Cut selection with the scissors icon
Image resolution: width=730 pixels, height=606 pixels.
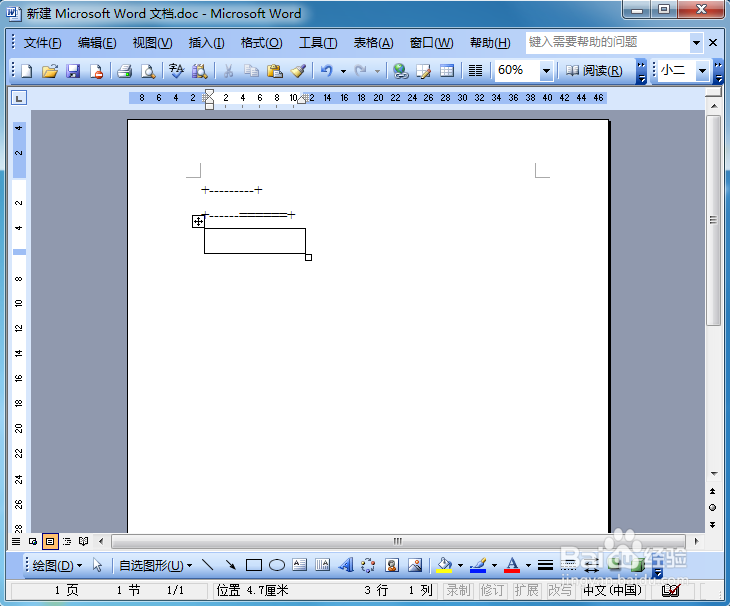[228, 71]
